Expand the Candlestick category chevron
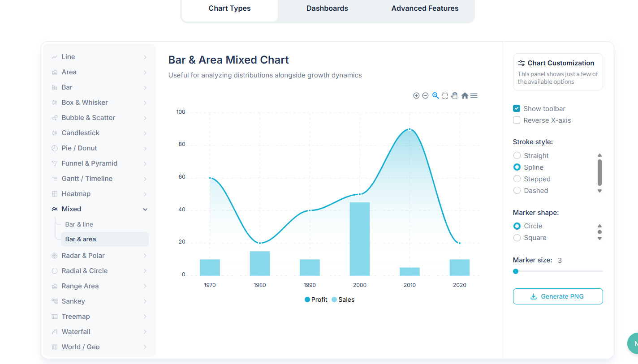 click(x=145, y=133)
